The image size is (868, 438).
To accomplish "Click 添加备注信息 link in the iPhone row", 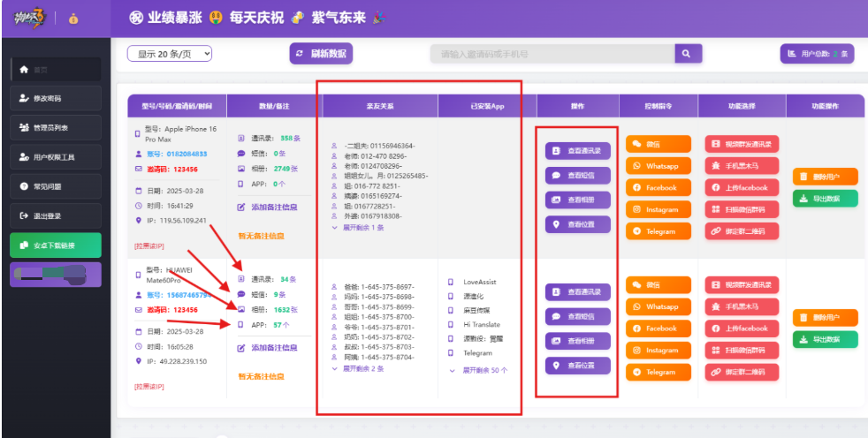I will tap(274, 207).
